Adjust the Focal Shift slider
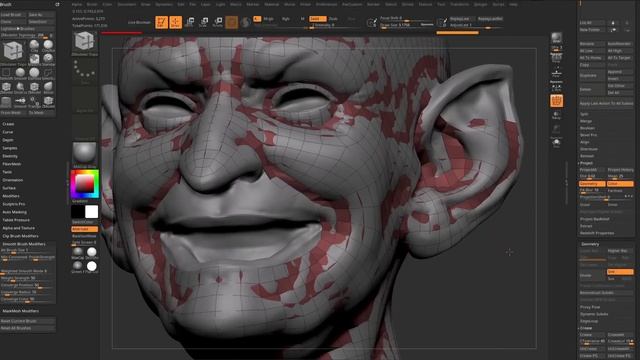 pos(406,19)
